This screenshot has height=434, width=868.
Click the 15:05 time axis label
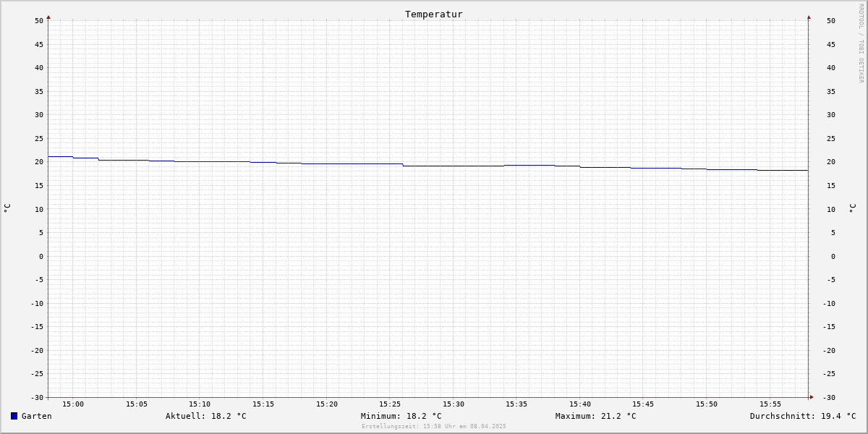pyautogui.click(x=137, y=404)
